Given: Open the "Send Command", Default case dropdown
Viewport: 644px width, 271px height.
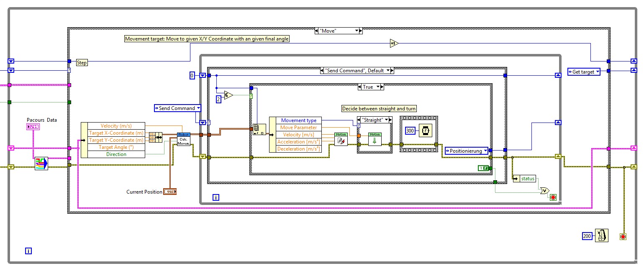Looking at the screenshot, I should coord(388,71).
